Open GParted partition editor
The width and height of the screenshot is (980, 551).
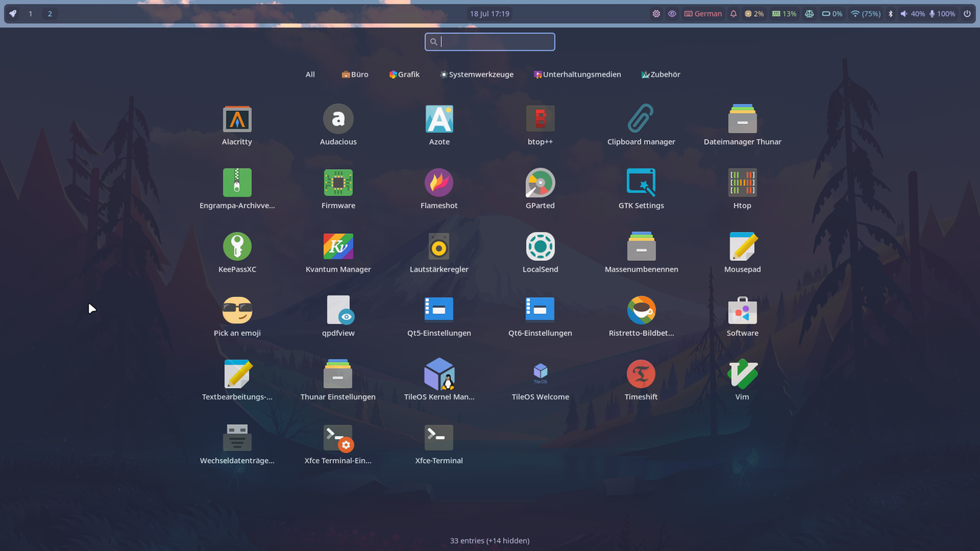541,189
